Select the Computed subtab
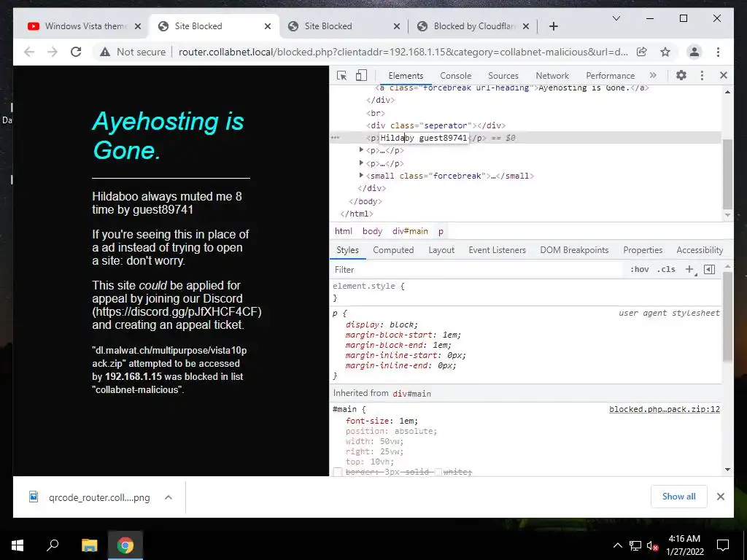The image size is (747, 560). coord(393,250)
